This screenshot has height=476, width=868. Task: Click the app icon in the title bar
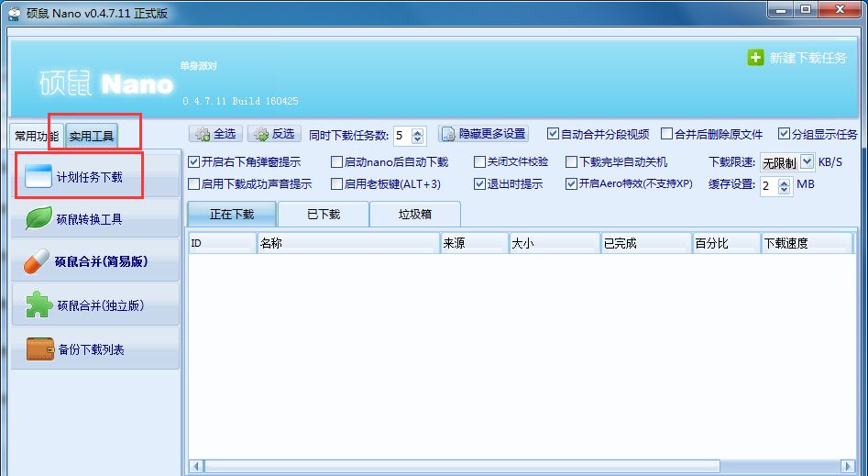[15, 14]
